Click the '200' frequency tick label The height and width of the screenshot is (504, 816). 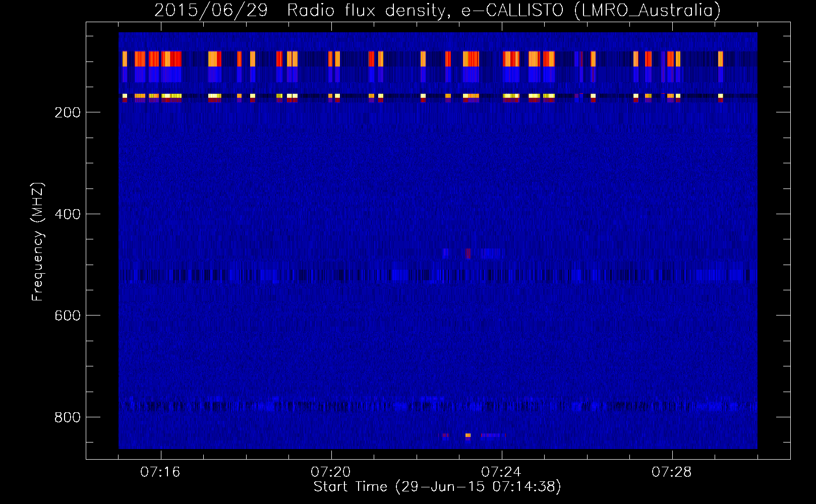click(x=68, y=112)
